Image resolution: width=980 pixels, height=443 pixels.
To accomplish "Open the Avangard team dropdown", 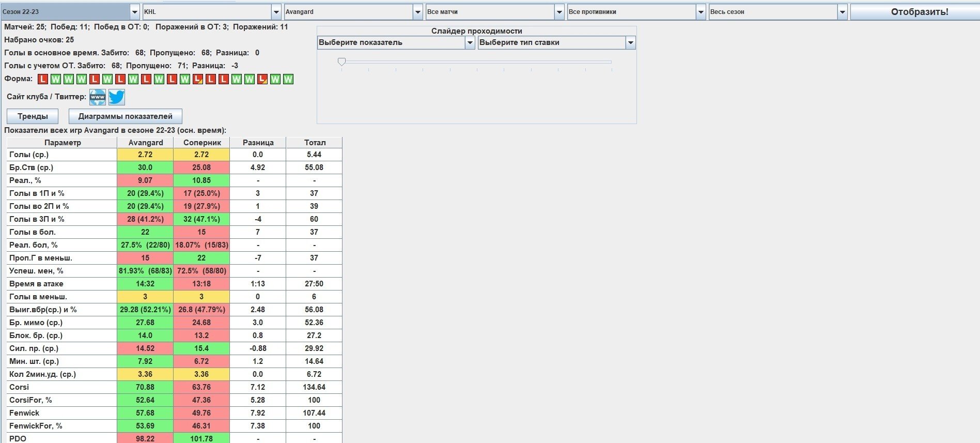I will tap(417, 12).
